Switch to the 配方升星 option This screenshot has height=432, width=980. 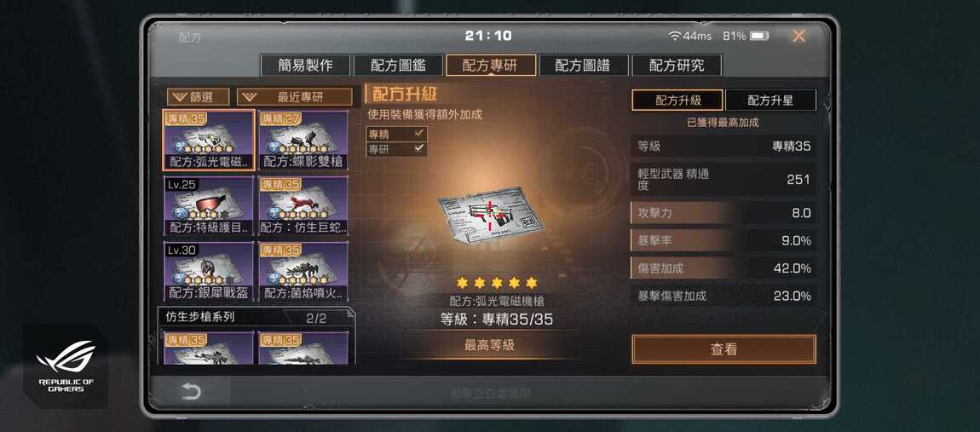coord(770,100)
